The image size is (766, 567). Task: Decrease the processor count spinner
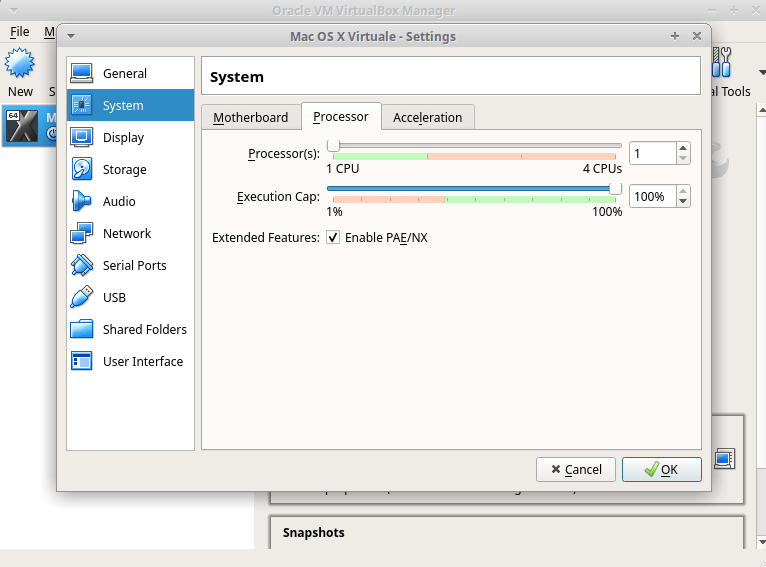click(683, 159)
